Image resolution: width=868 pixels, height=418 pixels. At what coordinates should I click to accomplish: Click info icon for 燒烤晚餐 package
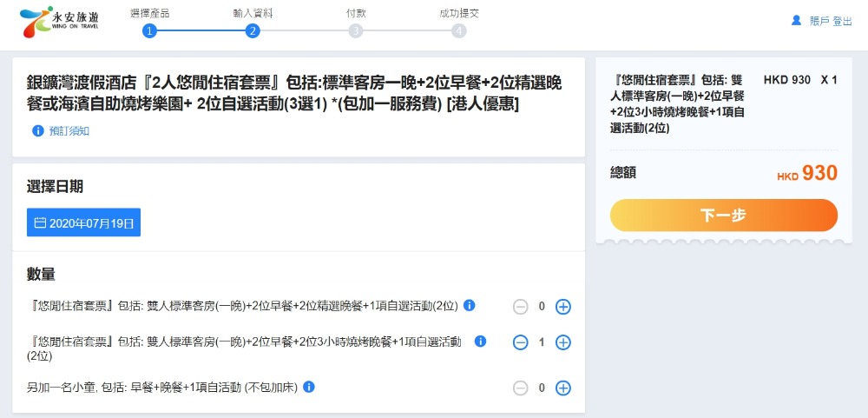coord(480,342)
